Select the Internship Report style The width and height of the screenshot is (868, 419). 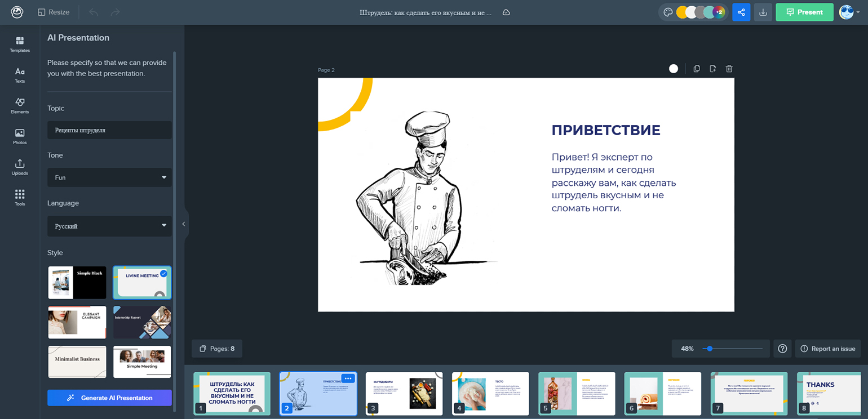click(x=142, y=322)
